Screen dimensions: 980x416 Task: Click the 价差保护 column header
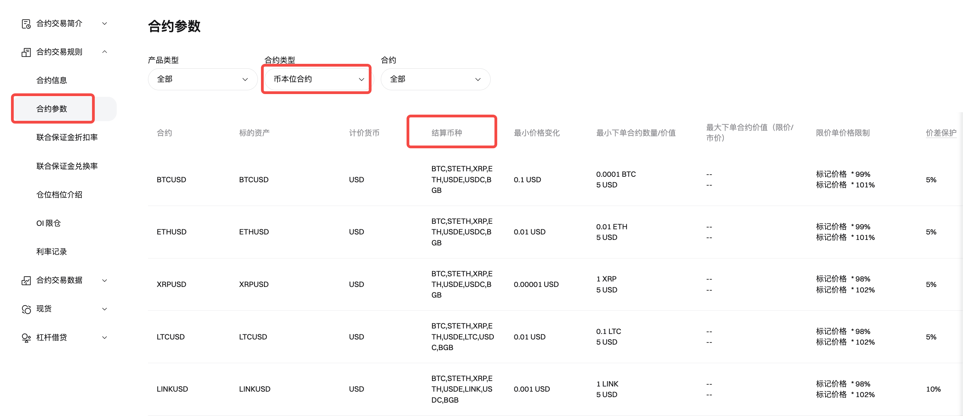point(941,133)
